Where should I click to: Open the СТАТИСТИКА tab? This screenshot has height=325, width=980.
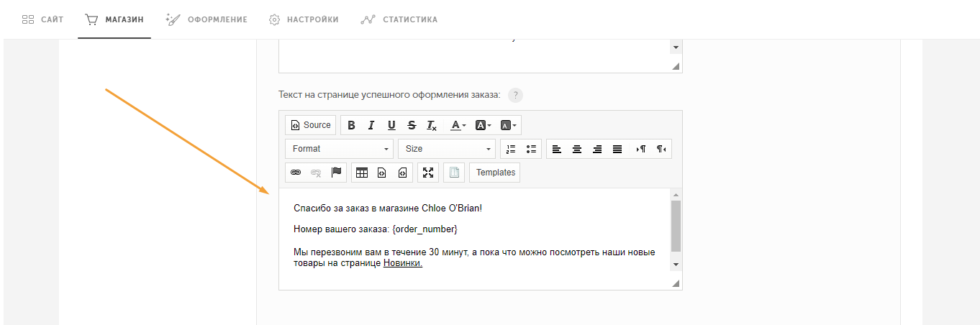coord(399,19)
